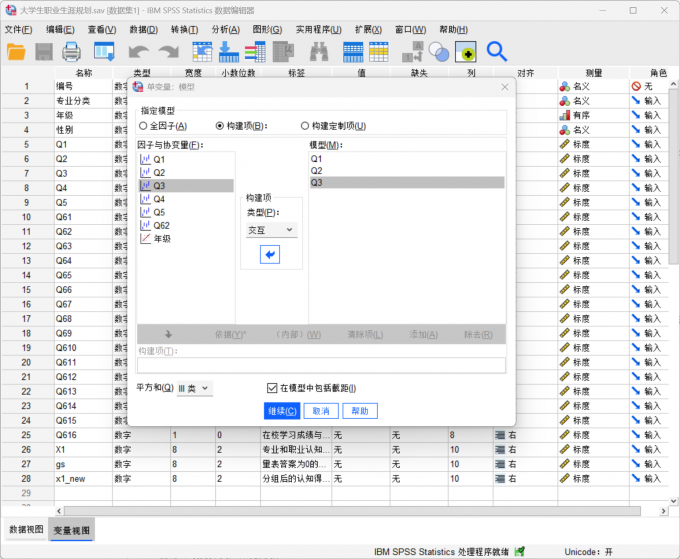Screen dimensions: 680x559
Task: Click the go to variable toolbar icon
Action: 229,52
